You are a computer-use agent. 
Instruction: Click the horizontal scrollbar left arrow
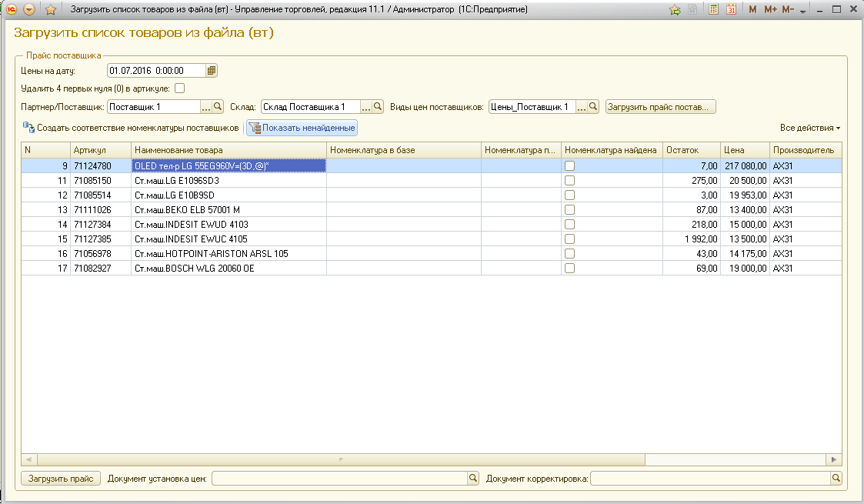29,459
